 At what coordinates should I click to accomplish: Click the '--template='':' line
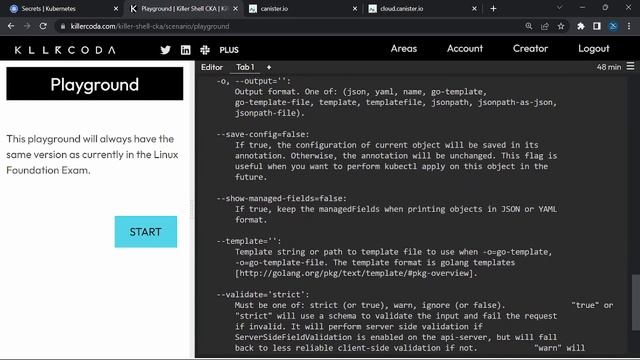click(249, 241)
